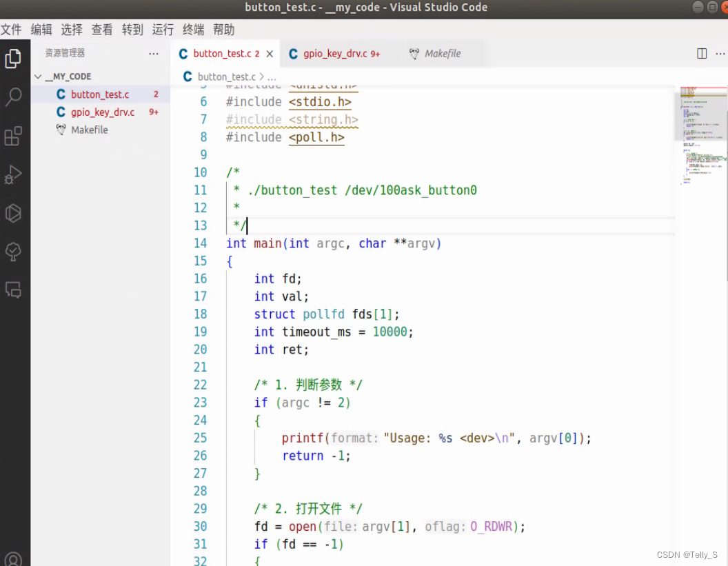Viewport: 728px width, 566px height.
Task: Open the editor more actions ellipsis
Action: coord(720,53)
